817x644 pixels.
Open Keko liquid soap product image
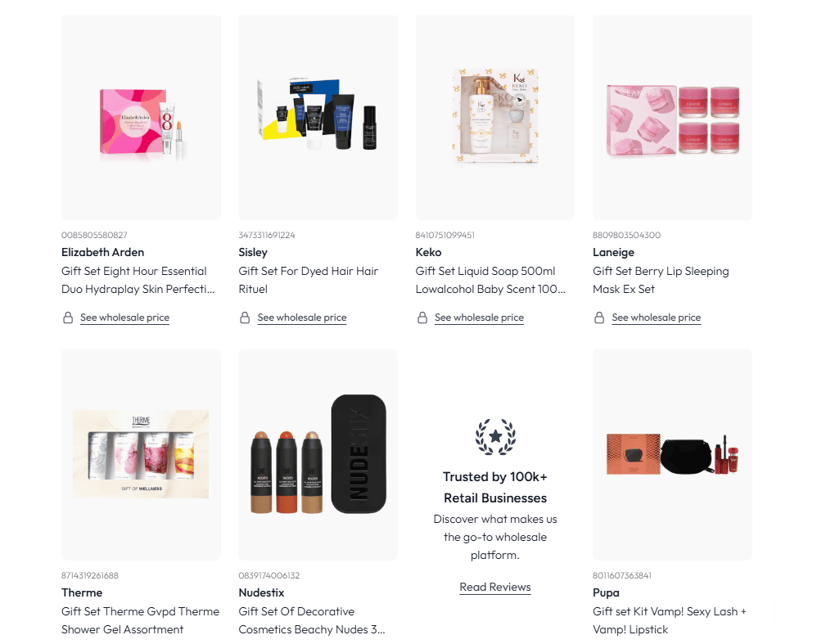click(495, 118)
